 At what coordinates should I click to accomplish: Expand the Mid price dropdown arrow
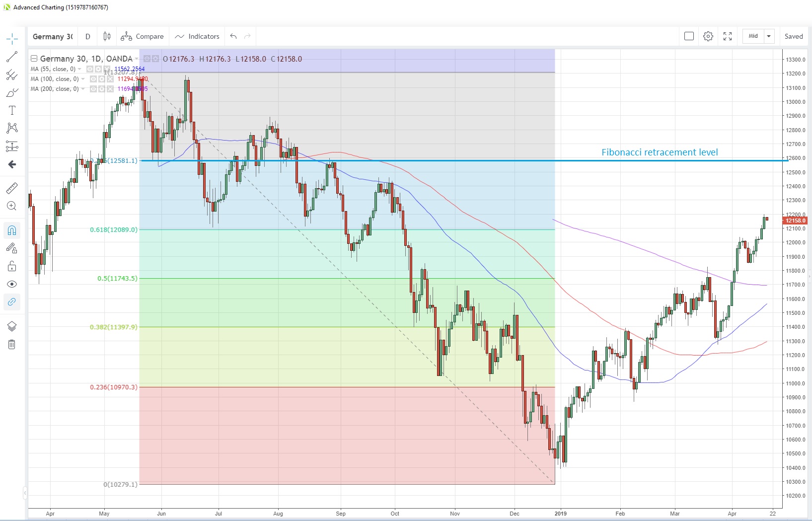(769, 36)
